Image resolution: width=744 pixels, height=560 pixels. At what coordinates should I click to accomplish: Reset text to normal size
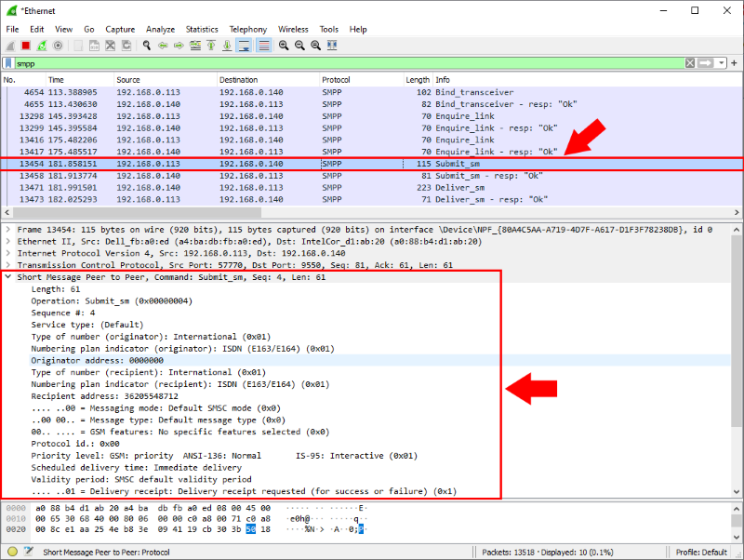click(316, 46)
